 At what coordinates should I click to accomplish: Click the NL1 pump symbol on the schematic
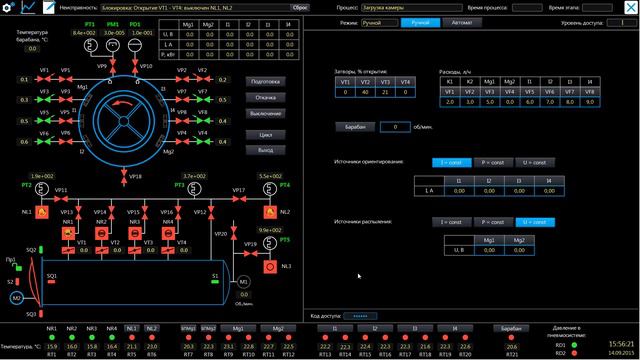[42, 212]
